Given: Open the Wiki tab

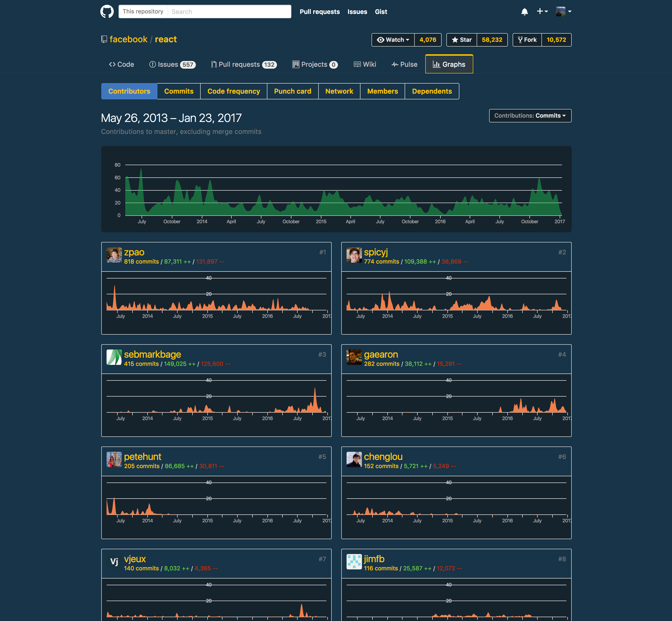Looking at the screenshot, I should [x=365, y=64].
